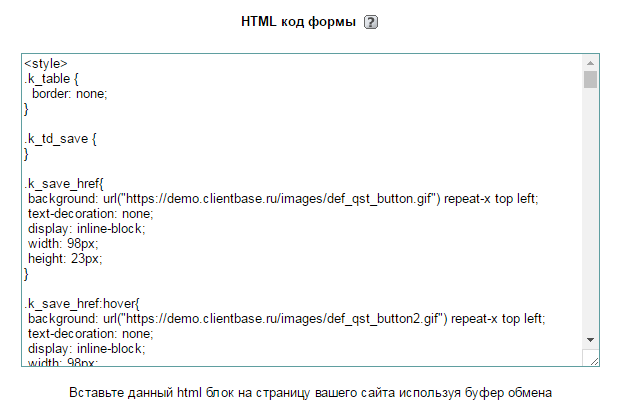Click empty scrollbar track below thumb
Viewport: 626px width, 412px height.
[591, 220]
